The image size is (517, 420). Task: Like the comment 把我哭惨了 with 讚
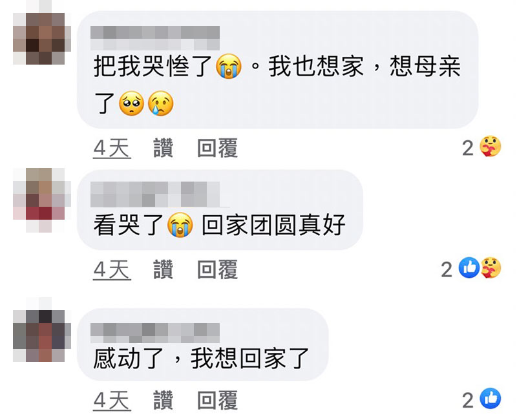click(164, 148)
